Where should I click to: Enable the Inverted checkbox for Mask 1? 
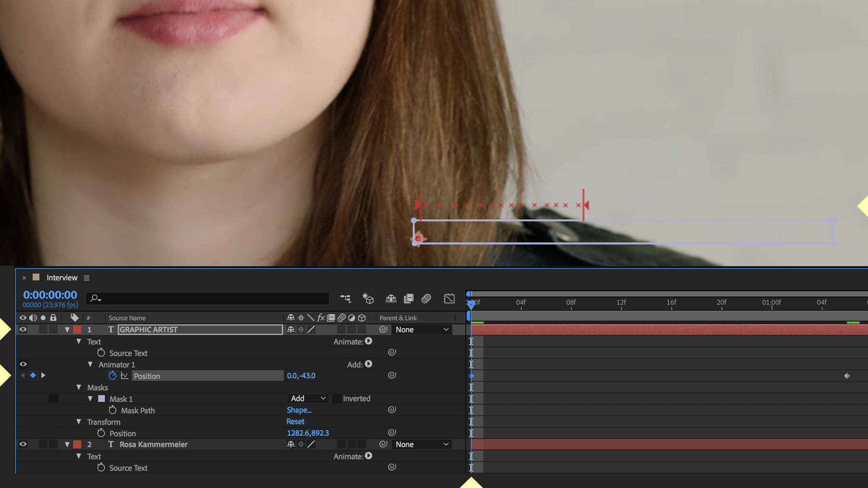tap(338, 398)
